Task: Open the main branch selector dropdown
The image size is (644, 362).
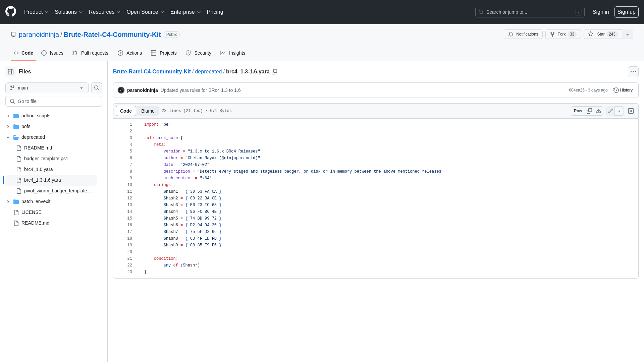Action: (x=47, y=88)
